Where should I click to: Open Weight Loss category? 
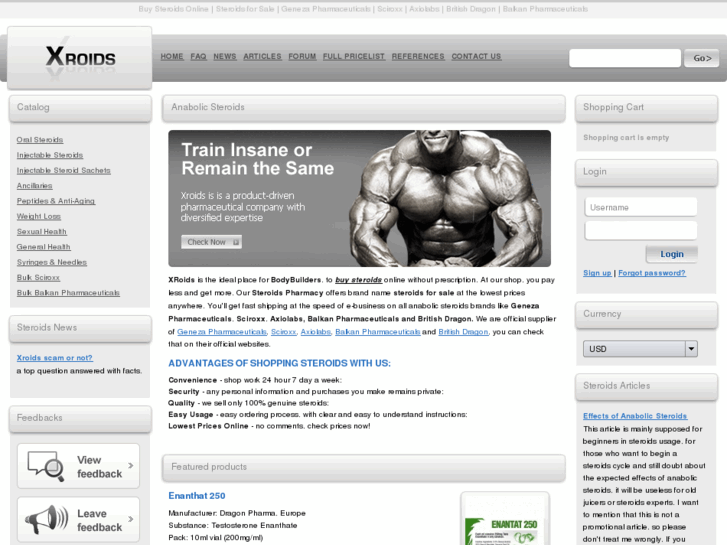tap(38, 216)
